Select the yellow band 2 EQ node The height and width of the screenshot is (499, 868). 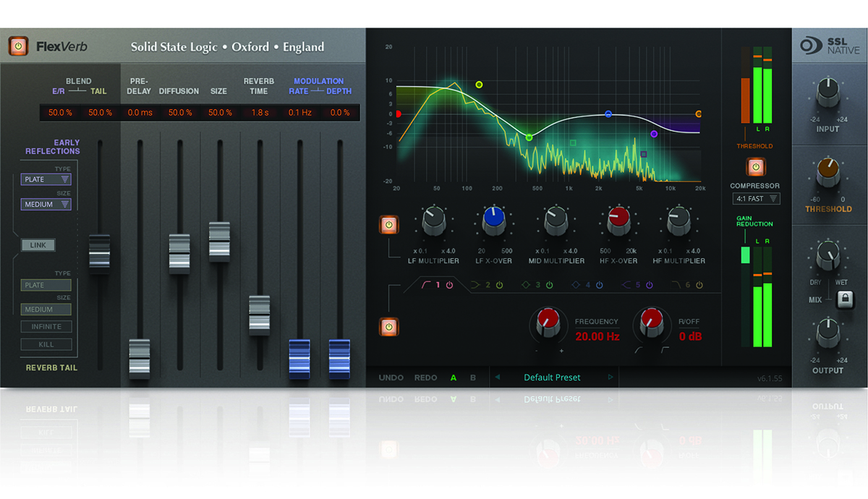[x=479, y=85]
